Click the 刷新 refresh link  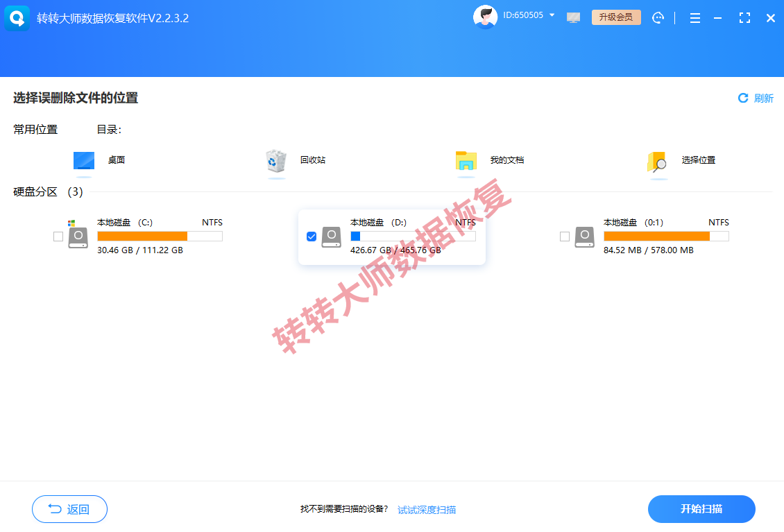pos(763,98)
